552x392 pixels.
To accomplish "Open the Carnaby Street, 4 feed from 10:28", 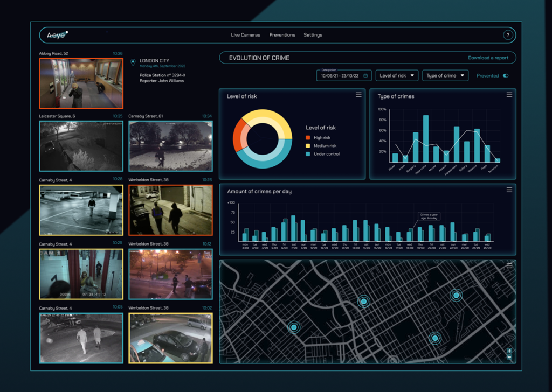I will (x=81, y=210).
